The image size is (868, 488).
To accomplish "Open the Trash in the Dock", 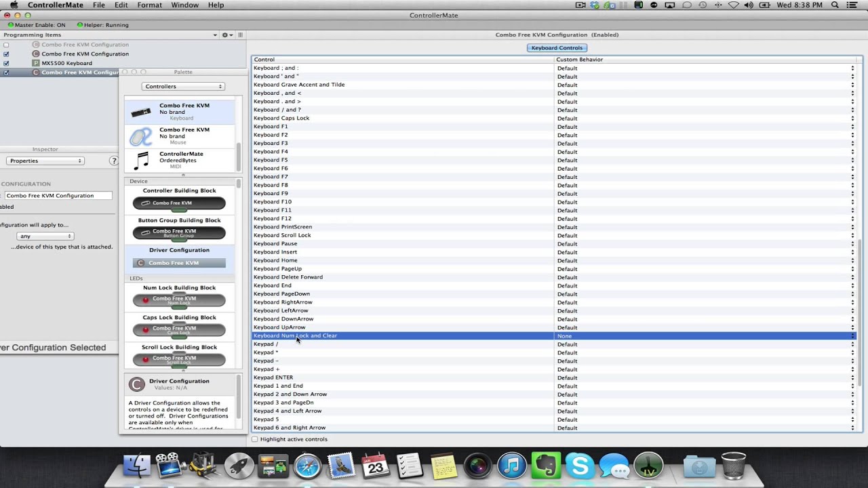I will pyautogui.click(x=733, y=466).
